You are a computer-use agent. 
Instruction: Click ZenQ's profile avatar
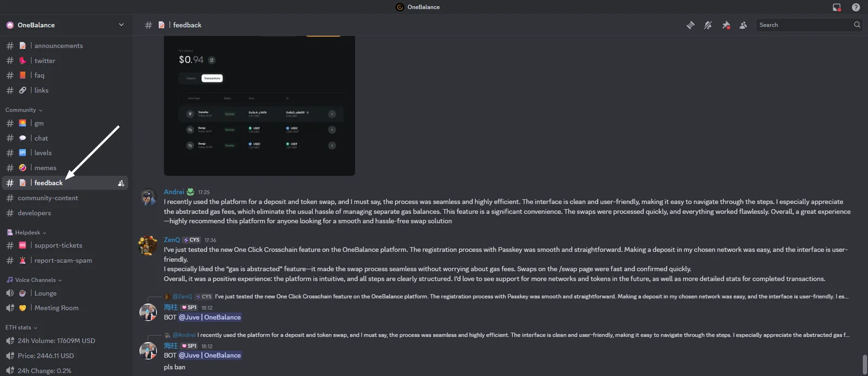148,245
